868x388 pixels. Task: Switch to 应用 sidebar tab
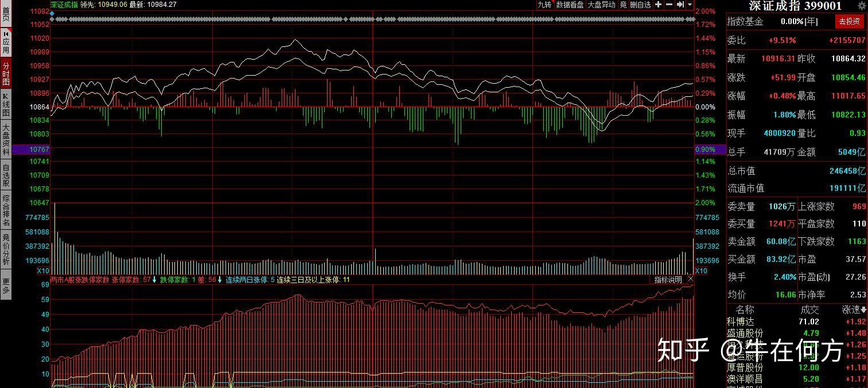coord(6,42)
